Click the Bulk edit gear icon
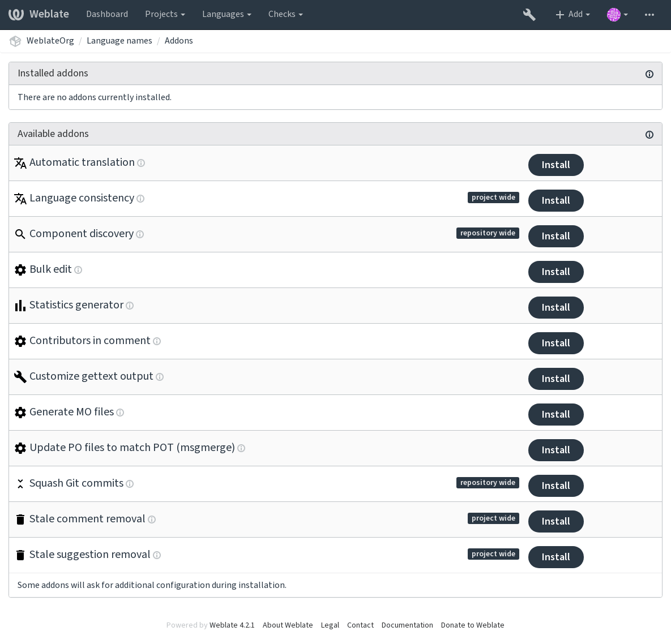Screen dimensions: 671x644 pyautogui.click(x=20, y=270)
